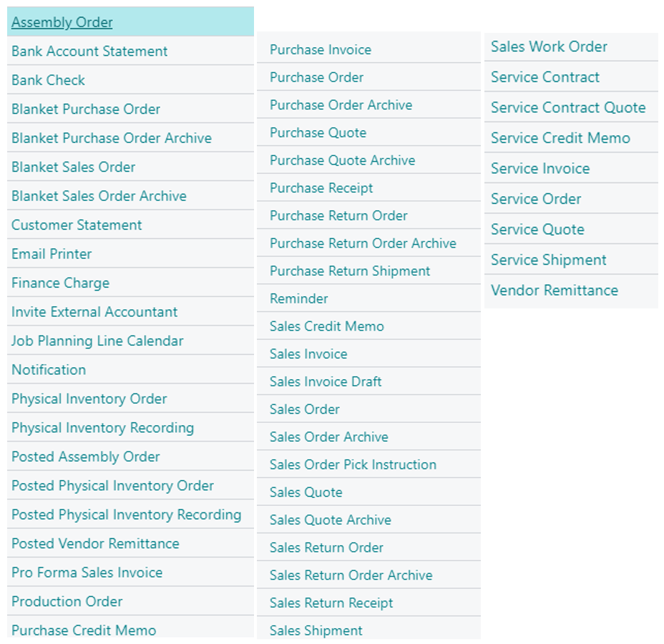Open Sales Invoice Draft
The height and width of the screenshot is (644, 664).
327,381
